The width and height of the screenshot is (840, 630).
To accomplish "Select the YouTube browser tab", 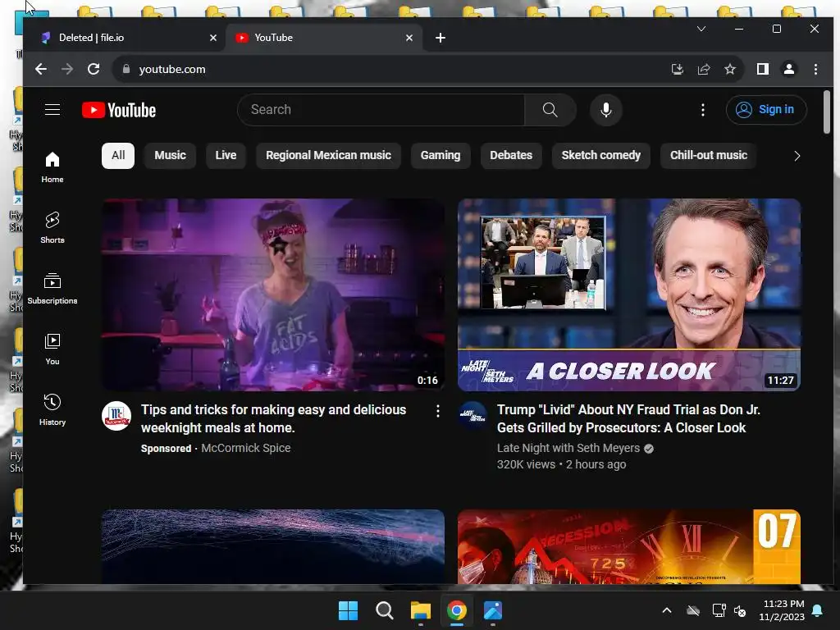I will click(x=324, y=38).
